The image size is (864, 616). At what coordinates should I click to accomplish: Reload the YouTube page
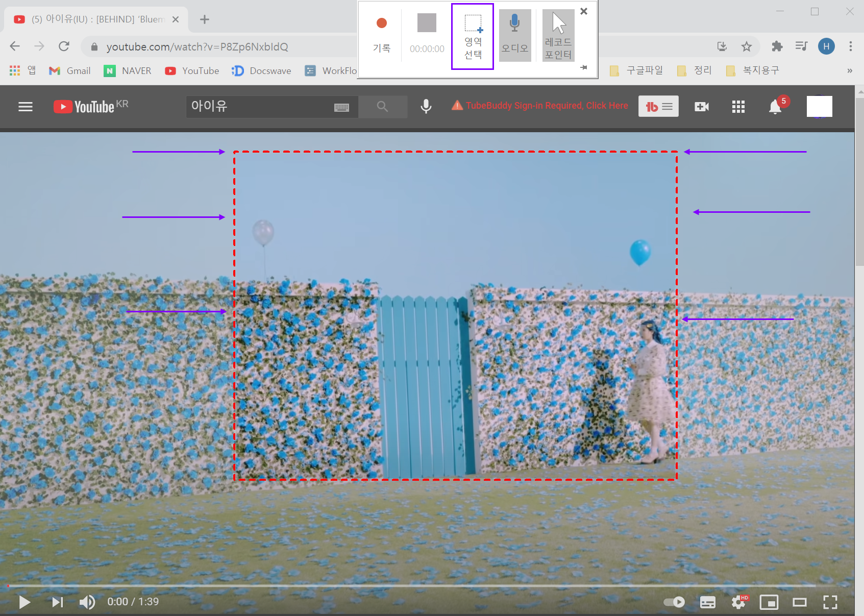point(64,46)
